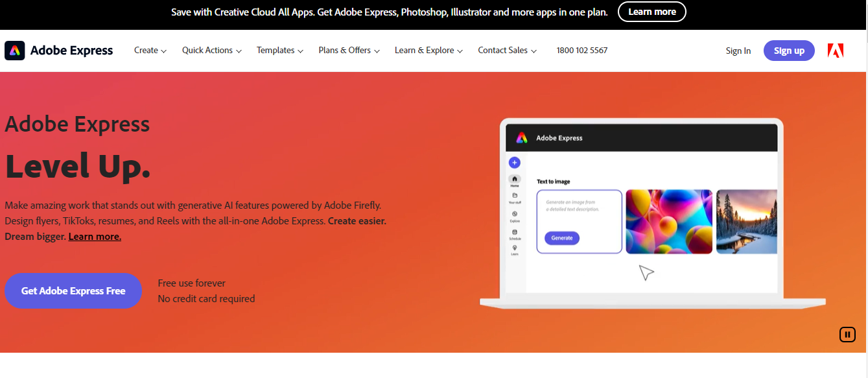Image resolution: width=868 pixels, height=378 pixels.
Task: Click the Learn more banner button
Action: point(652,12)
